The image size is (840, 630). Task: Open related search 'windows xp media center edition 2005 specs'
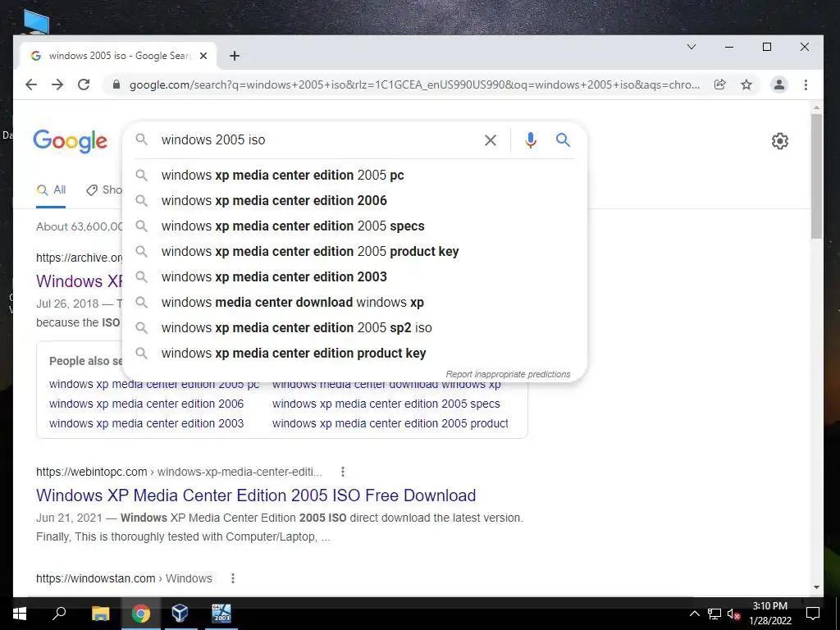(386, 404)
